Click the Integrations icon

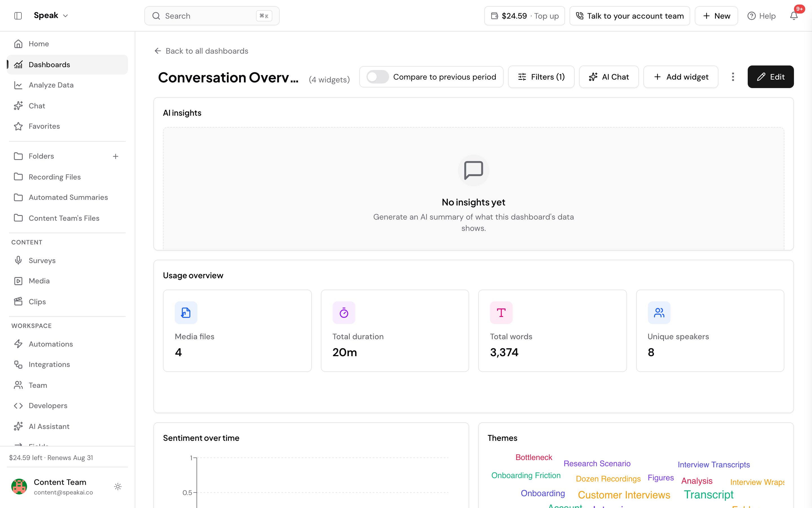18,365
